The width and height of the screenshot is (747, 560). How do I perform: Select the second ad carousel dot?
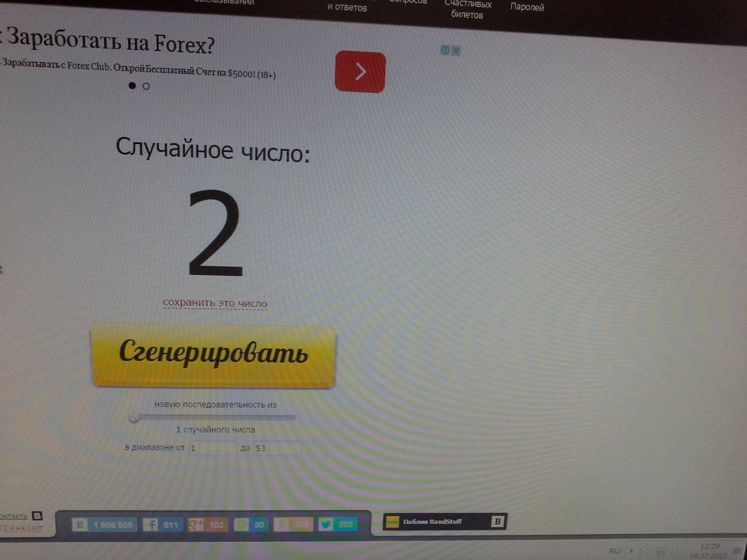(x=146, y=86)
